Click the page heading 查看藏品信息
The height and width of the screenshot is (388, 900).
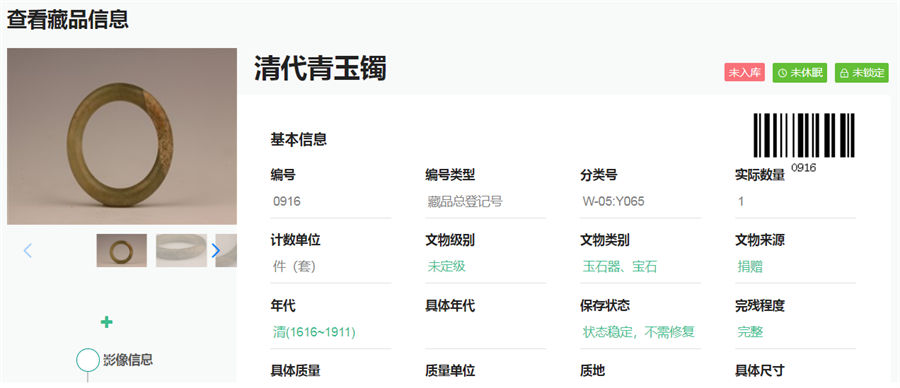pos(68,19)
